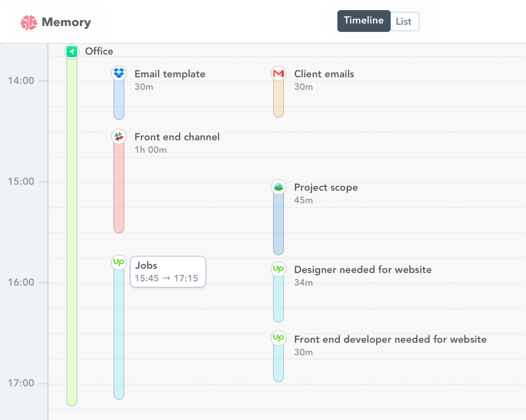Select the Telegram icon on the Office entry

[x=71, y=51]
